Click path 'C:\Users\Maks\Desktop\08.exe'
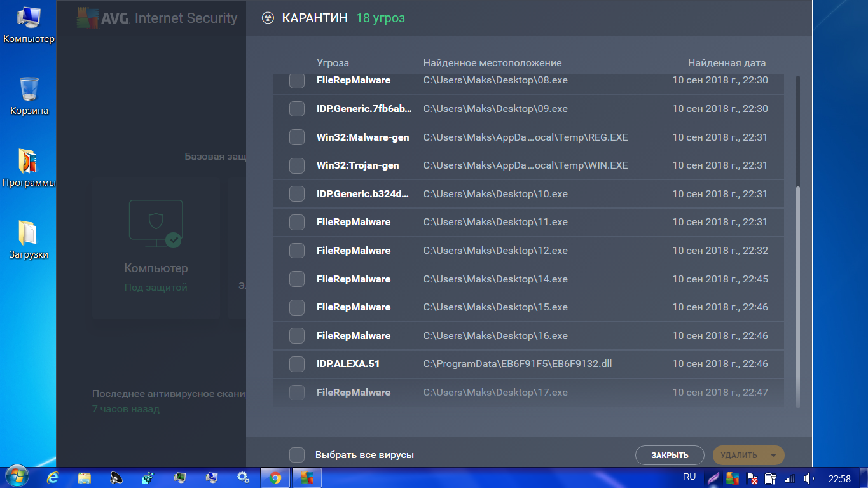Image resolution: width=868 pixels, height=488 pixels. (x=495, y=80)
